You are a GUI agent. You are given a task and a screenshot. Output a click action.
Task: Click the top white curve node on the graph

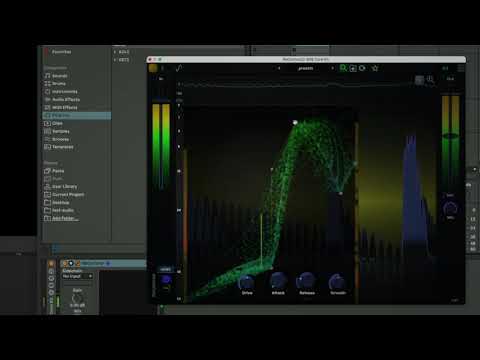295,123
